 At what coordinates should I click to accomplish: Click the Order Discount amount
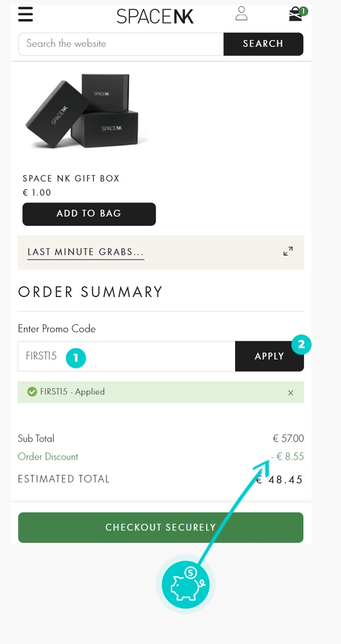[288, 457]
